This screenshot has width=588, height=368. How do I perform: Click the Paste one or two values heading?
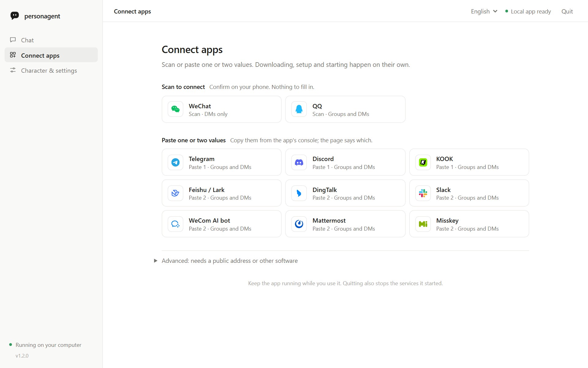pyautogui.click(x=194, y=140)
